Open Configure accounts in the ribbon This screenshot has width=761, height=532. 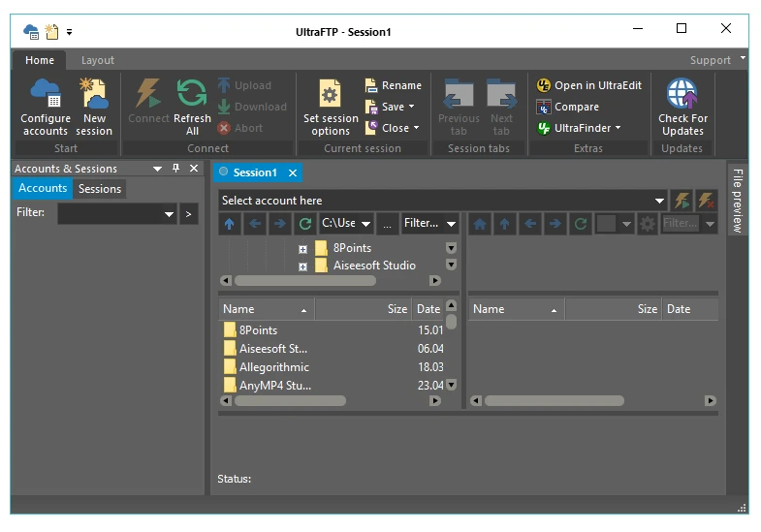pyautogui.click(x=46, y=107)
